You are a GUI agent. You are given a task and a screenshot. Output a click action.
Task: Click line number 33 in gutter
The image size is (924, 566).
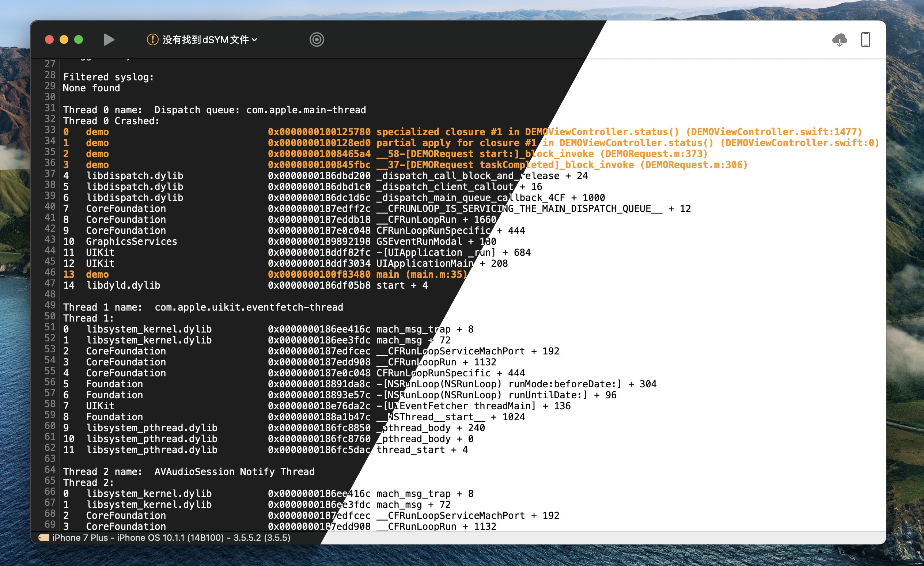[50, 130]
